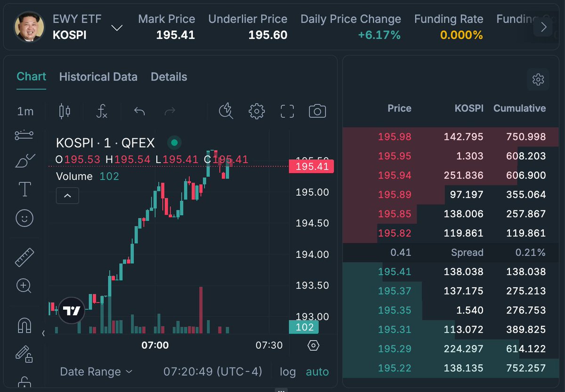Screen dimensions: 565x392
Task: Open chart settings gear
Action: [257, 111]
